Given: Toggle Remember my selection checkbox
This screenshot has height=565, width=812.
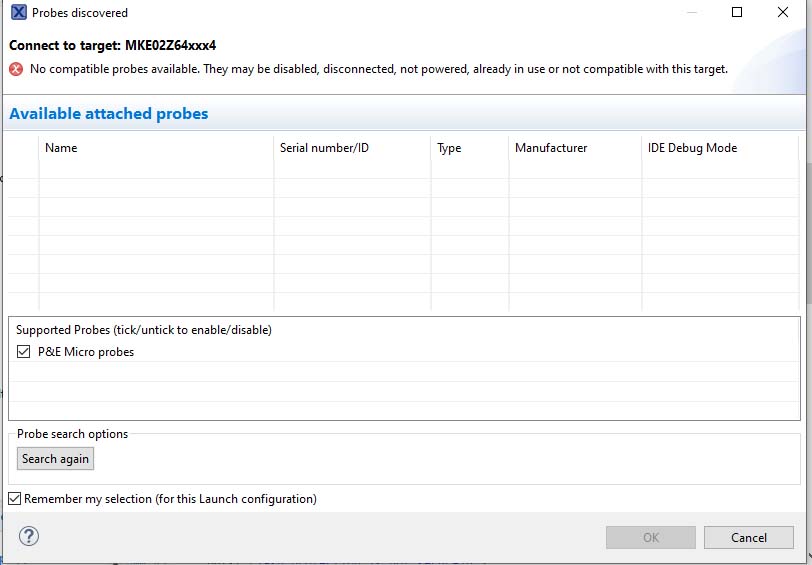Looking at the screenshot, I should pyautogui.click(x=15, y=498).
